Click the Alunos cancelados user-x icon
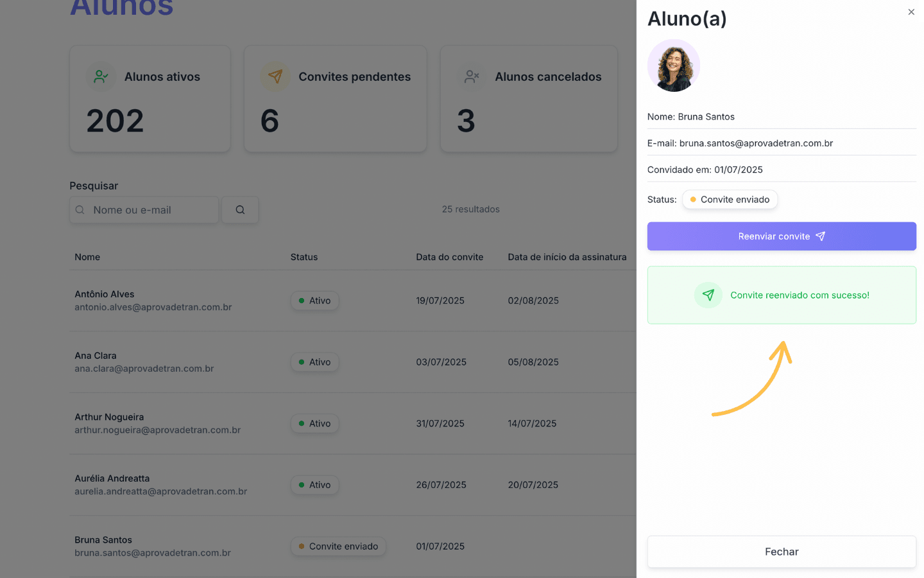 pos(472,76)
